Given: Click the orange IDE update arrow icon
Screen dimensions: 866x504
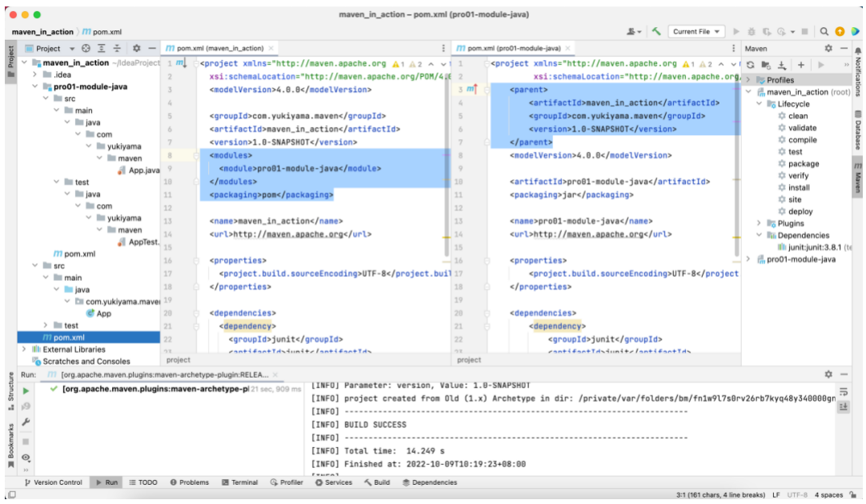Looking at the screenshot, I should coord(840,31).
